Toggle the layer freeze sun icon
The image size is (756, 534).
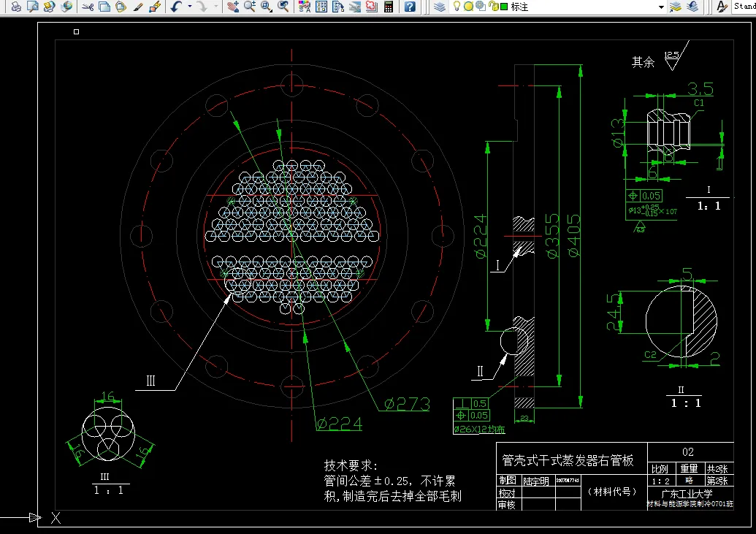point(468,7)
